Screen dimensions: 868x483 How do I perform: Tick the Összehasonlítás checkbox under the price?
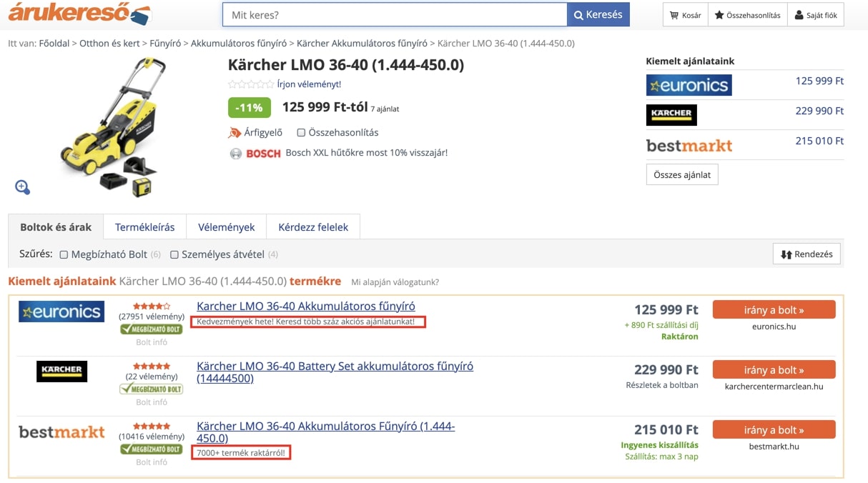tap(301, 133)
